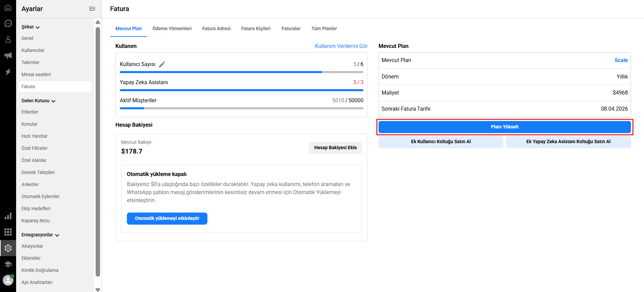Open Kapanış Notu settings
644x292 pixels.
click(55, 221)
